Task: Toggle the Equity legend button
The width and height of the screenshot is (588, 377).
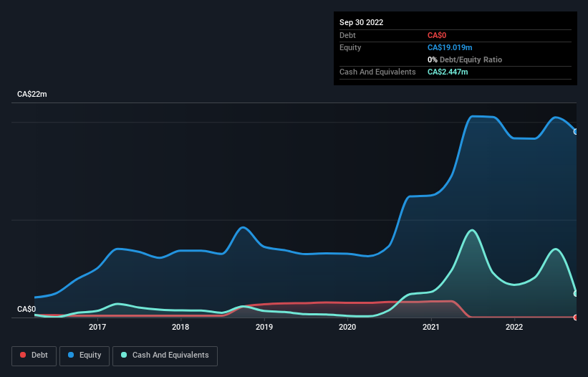Action: pos(85,355)
